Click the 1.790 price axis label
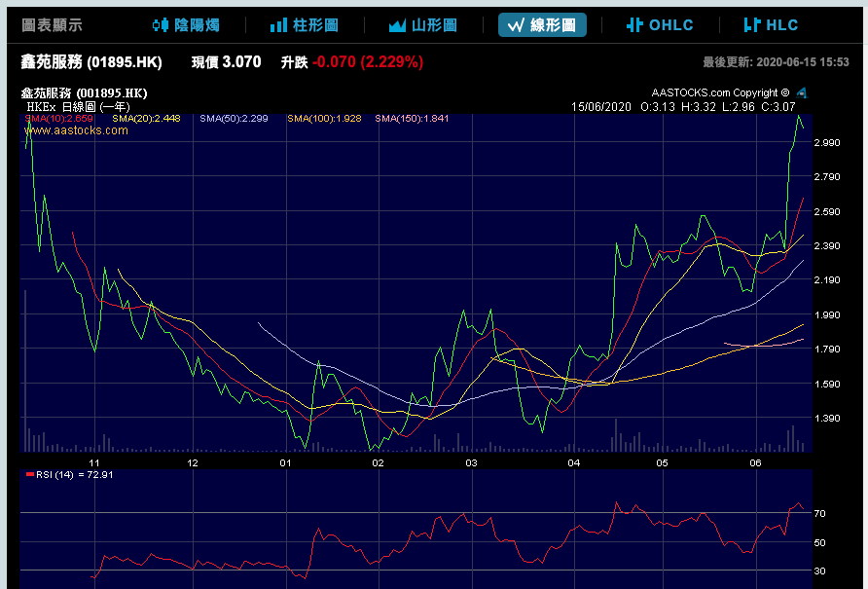 coord(827,350)
